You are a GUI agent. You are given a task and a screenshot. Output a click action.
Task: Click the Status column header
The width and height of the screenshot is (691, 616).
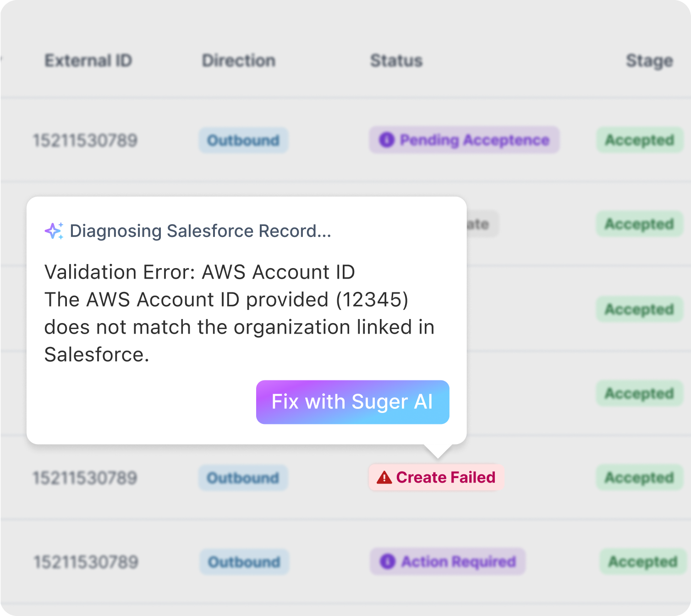[x=396, y=60]
